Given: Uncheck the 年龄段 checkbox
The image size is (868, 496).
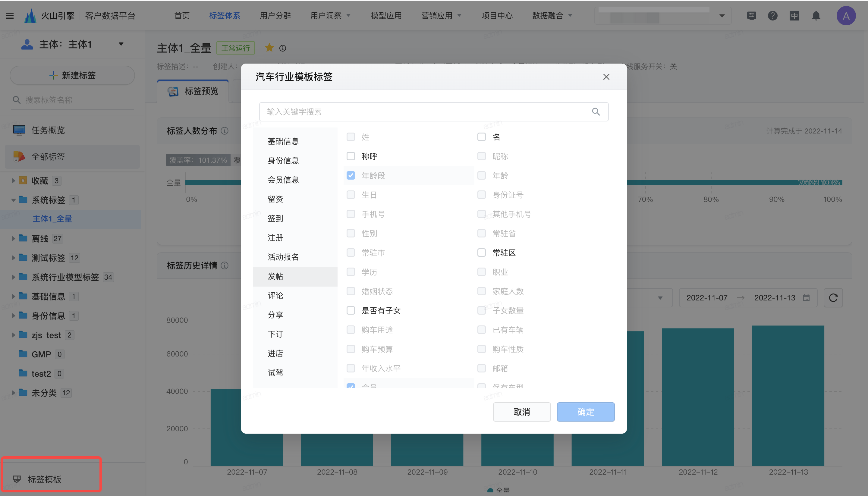Looking at the screenshot, I should pyautogui.click(x=351, y=175).
